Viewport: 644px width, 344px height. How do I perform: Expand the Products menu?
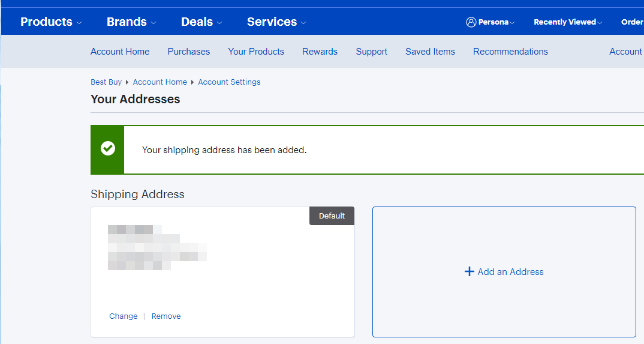pyautogui.click(x=50, y=22)
